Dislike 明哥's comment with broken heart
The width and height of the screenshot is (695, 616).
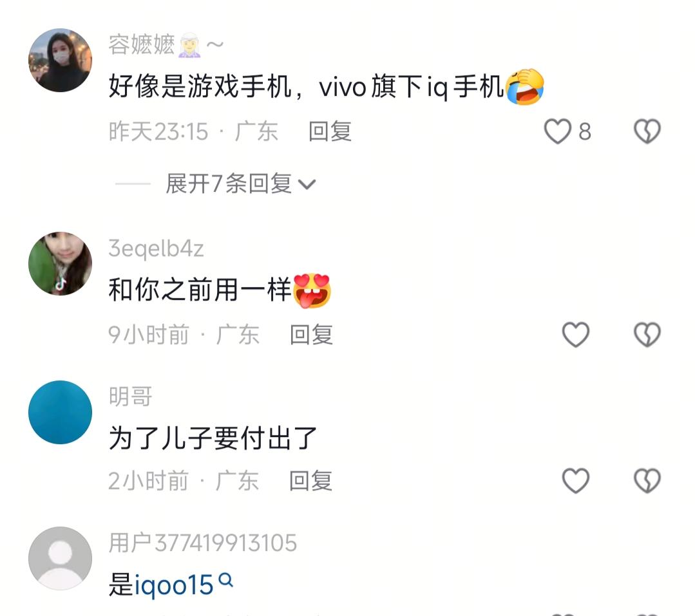tap(647, 480)
